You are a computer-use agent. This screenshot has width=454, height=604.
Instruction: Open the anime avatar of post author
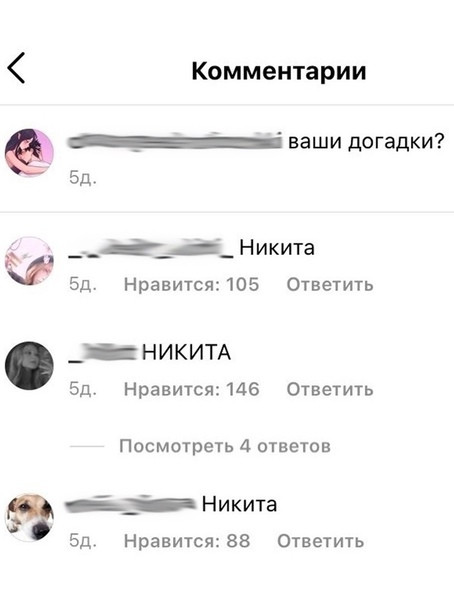29,153
